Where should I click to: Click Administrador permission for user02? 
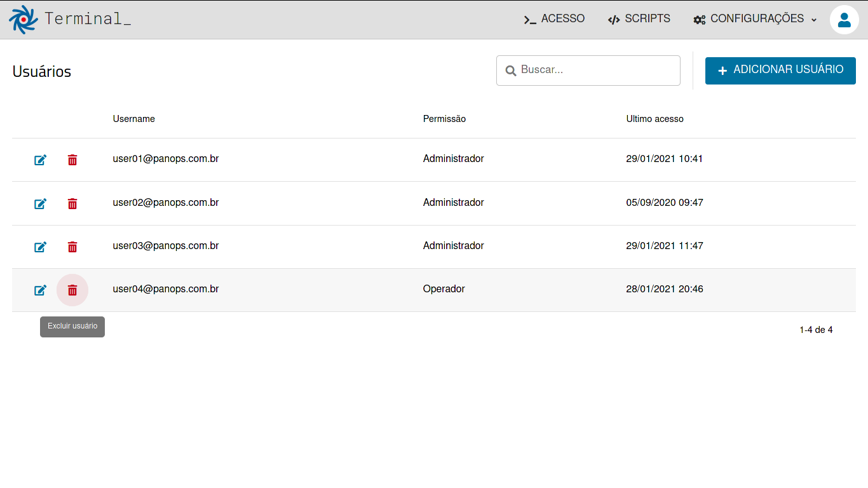click(454, 203)
